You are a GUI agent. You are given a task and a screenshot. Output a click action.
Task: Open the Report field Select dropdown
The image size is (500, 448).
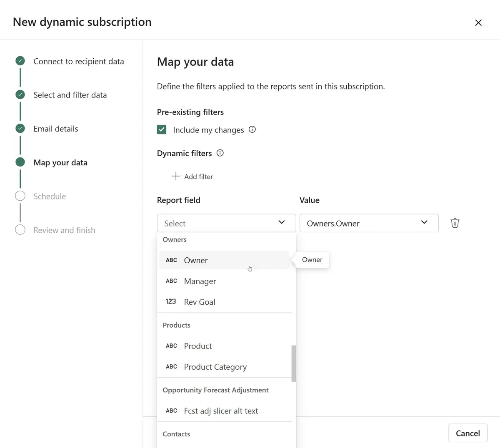pyautogui.click(x=226, y=223)
